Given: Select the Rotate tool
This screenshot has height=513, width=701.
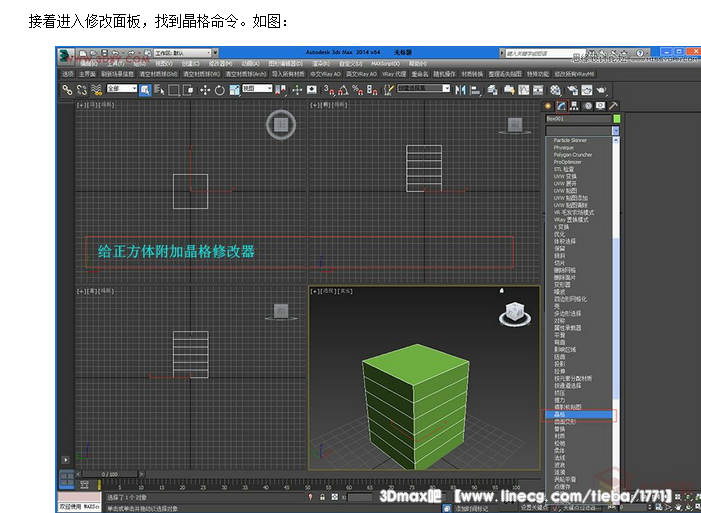Looking at the screenshot, I should click(x=220, y=90).
